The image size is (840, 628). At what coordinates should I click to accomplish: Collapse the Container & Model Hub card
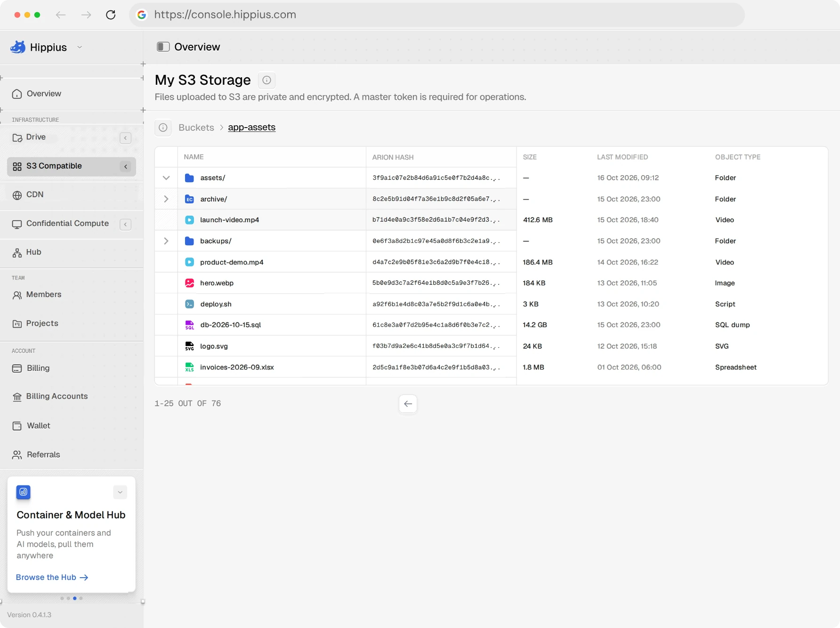click(x=120, y=492)
